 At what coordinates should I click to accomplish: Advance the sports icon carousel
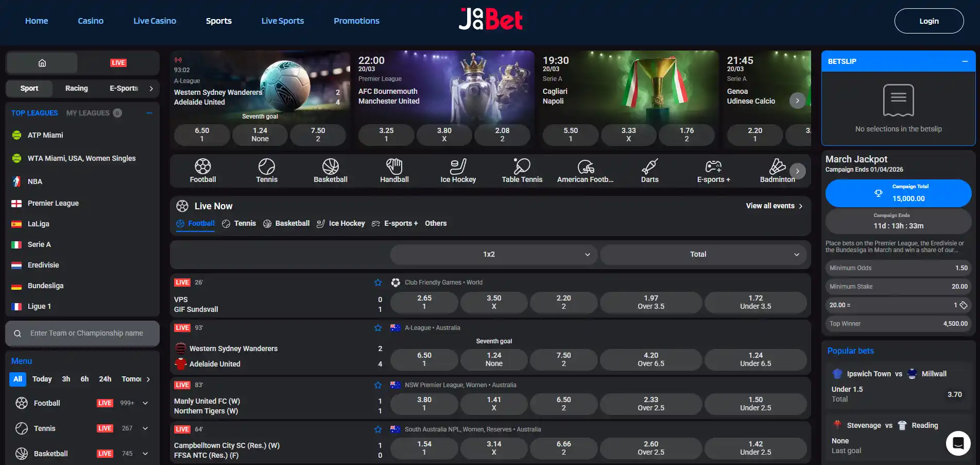point(797,171)
